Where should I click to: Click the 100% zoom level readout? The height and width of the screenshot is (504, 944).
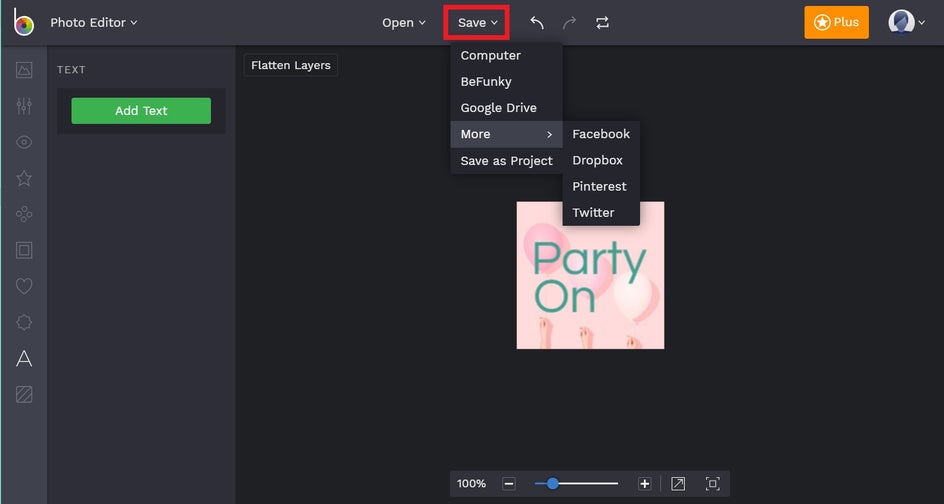tap(471, 484)
